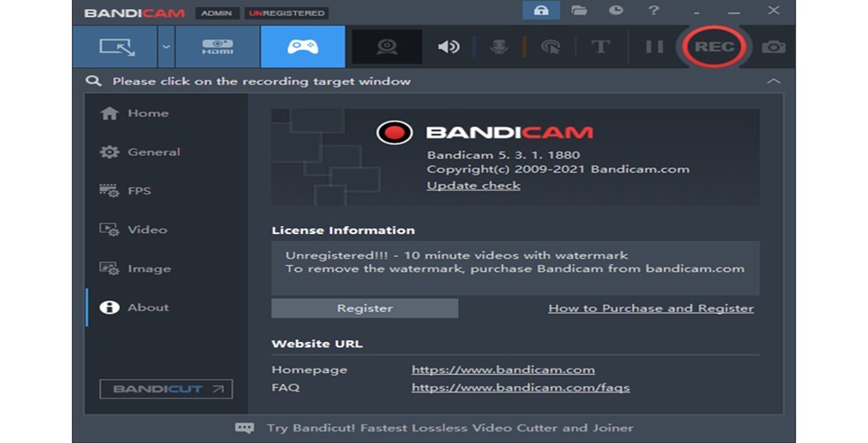
Task: Minimize the Bandicam window
Action: tap(734, 12)
